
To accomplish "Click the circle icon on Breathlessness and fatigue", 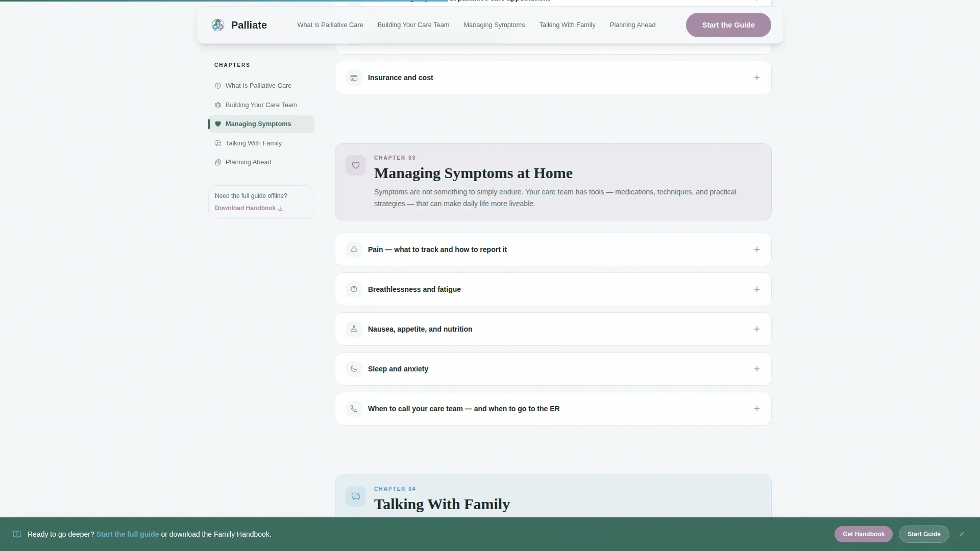I will pos(354,289).
